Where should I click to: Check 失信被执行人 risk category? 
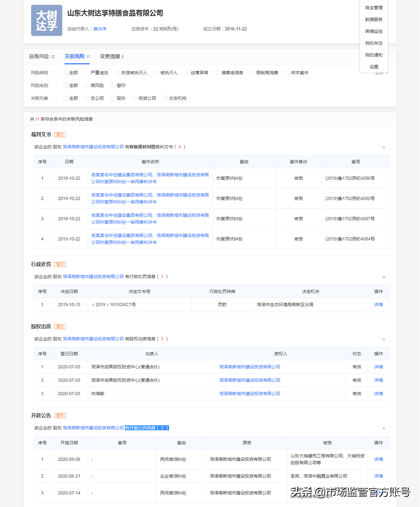117,73
